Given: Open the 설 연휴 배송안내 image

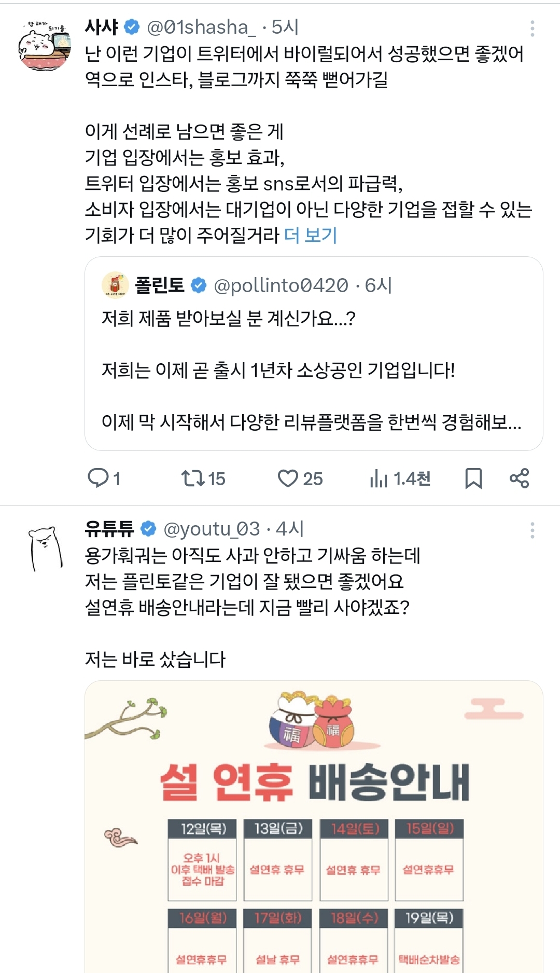Looking at the screenshot, I should [314, 827].
